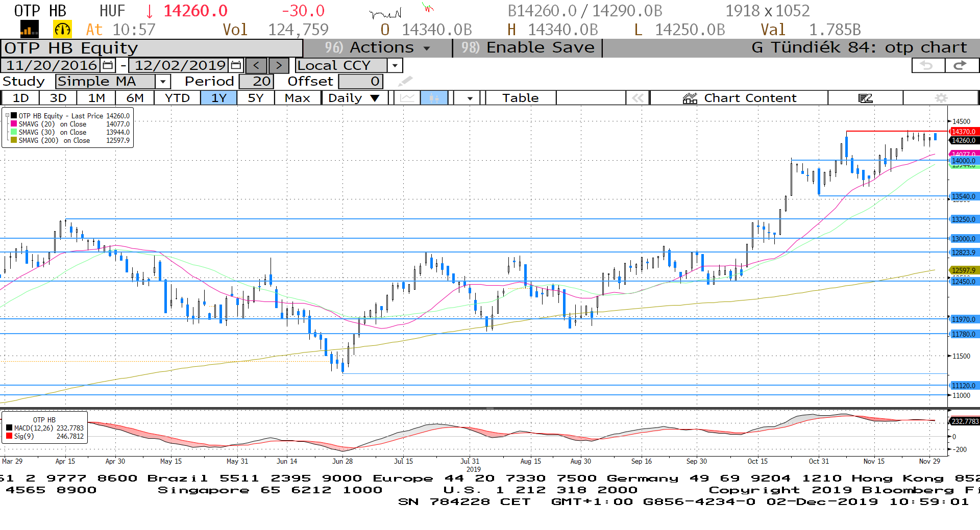Click the OTP HB Equity security field
This screenshot has height=530, width=980.
pyautogui.click(x=152, y=48)
